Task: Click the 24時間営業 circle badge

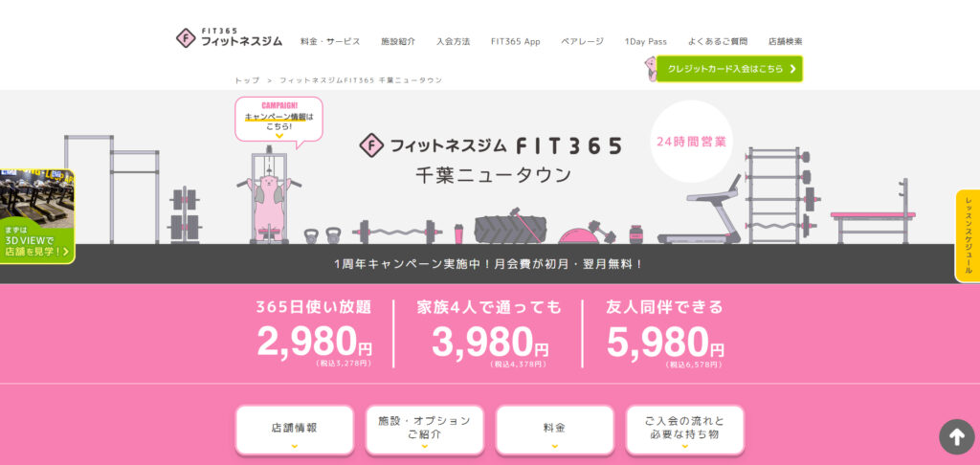Action: coord(691,142)
